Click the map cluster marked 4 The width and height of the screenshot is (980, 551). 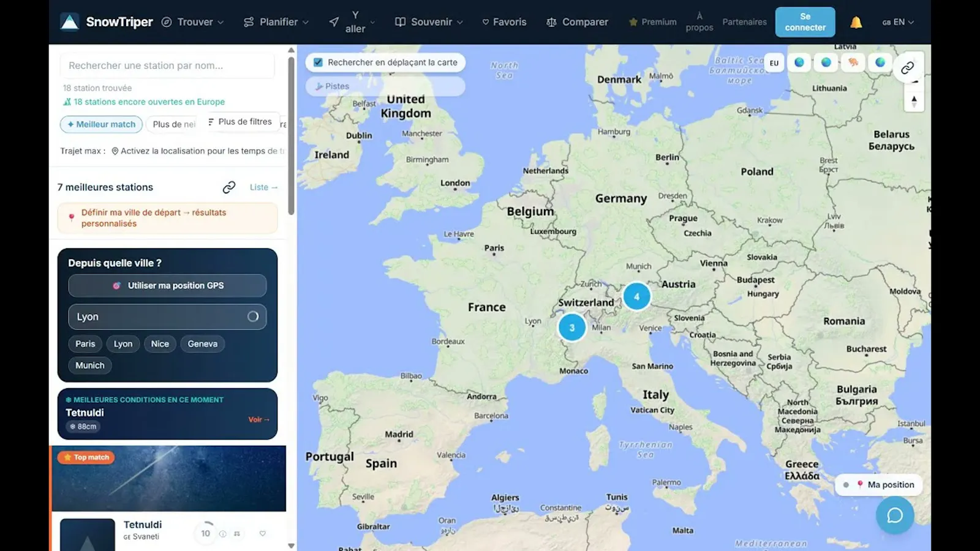[x=637, y=297]
